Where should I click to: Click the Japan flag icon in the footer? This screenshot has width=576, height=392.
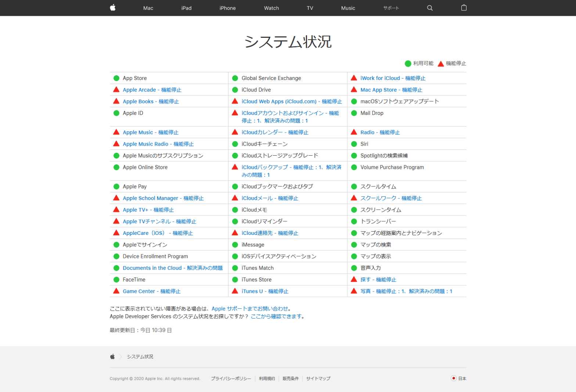tap(454, 378)
